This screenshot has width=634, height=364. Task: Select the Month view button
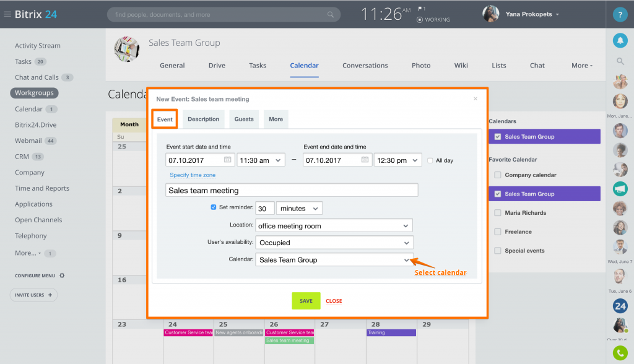point(129,124)
